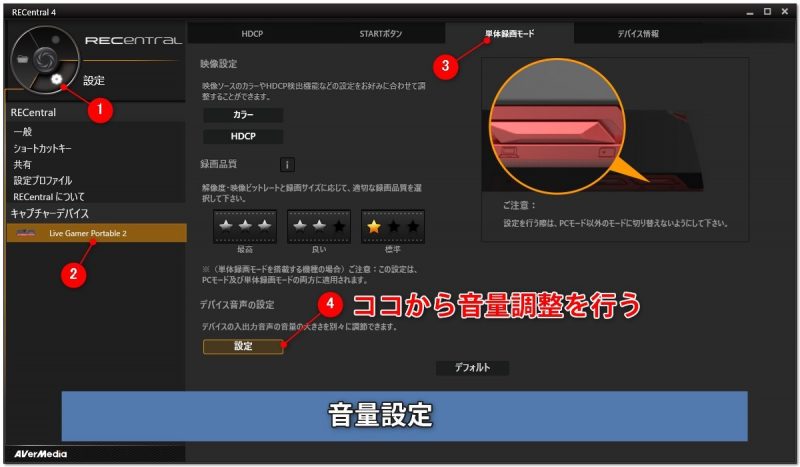Click the RECentral logo text
The height and width of the screenshot is (467, 800).
133,40
